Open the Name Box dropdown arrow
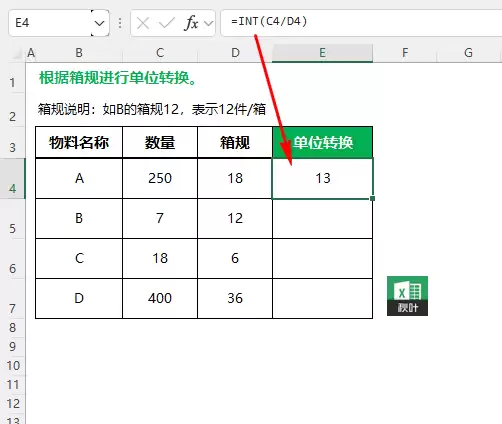The width and height of the screenshot is (502, 424). [99, 23]
